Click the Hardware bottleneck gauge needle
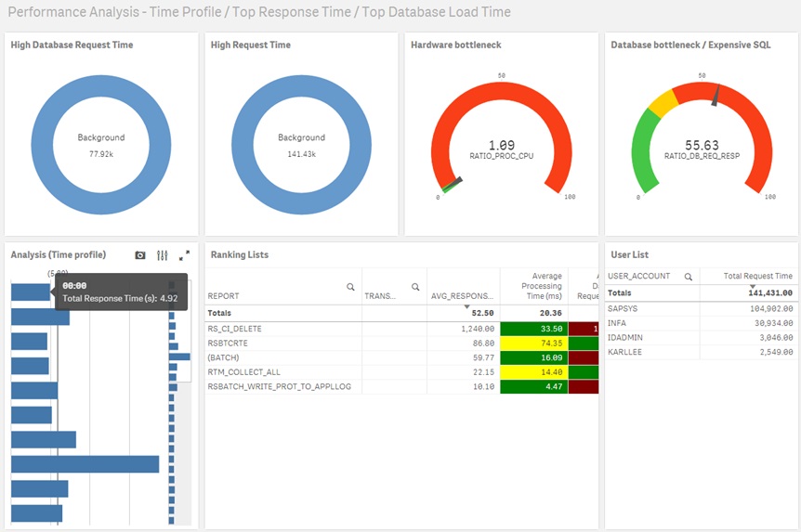The height and width of the screenshot is (532, 801). pyautogui.click(x=453, y=185)
